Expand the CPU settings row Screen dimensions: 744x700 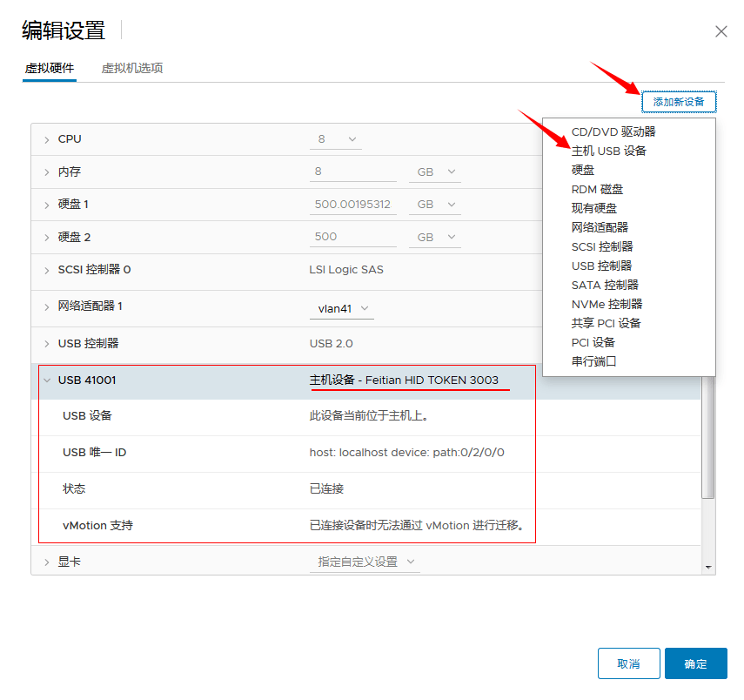[46, 138]
